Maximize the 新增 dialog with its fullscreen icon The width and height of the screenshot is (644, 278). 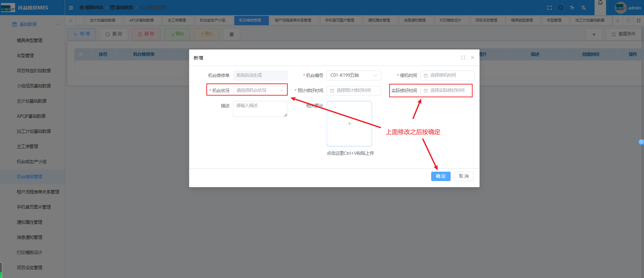coord(463,58)
